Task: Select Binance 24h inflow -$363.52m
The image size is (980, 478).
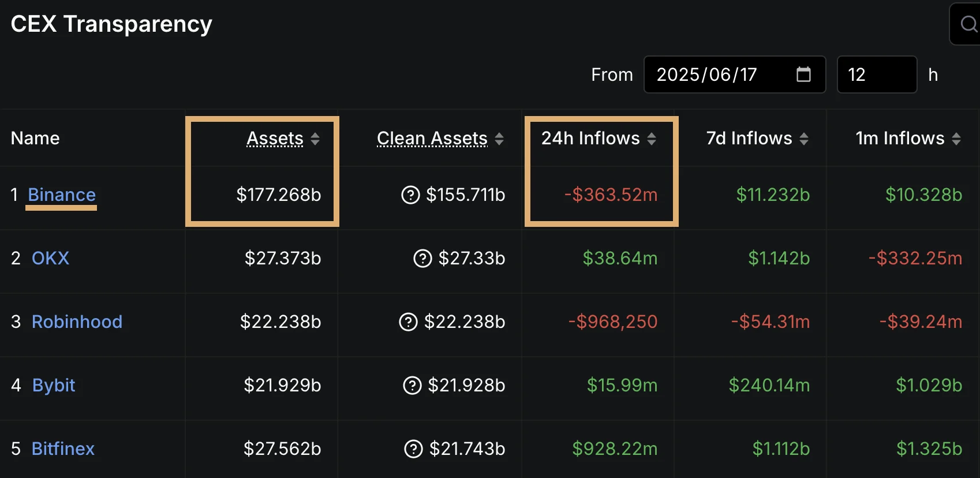Action: (611, 195)
